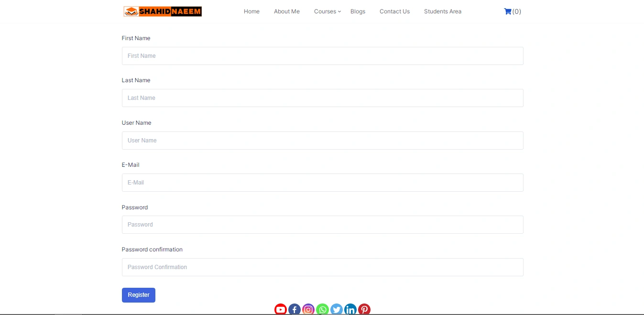Click the Shahid Naeem logo

[x=163, y=11]
